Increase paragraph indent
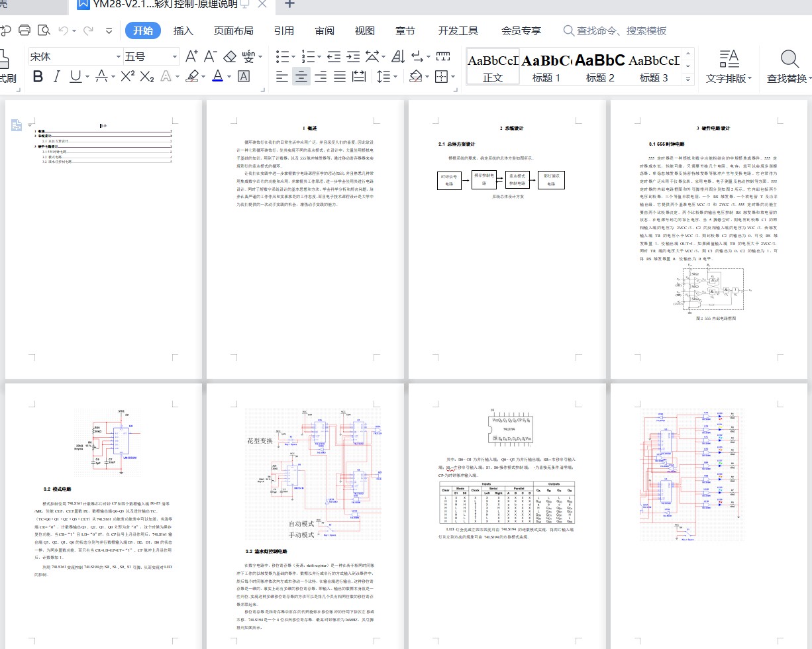 coord(353,56)
